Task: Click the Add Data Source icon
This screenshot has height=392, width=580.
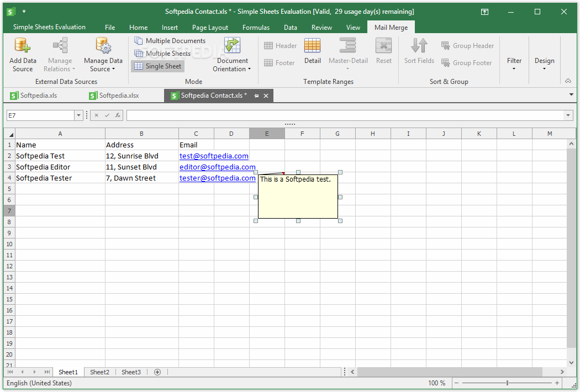Action: pos(22,45)
